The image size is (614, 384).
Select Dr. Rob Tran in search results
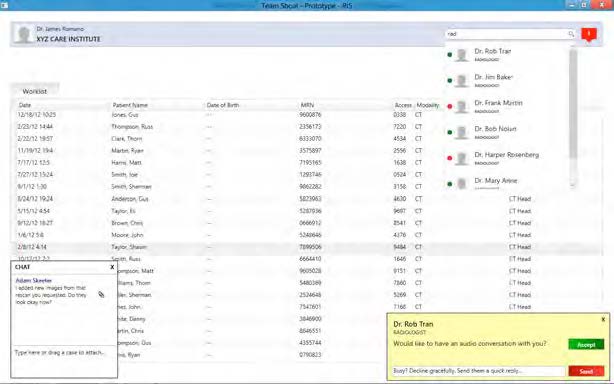click(507, 55)
